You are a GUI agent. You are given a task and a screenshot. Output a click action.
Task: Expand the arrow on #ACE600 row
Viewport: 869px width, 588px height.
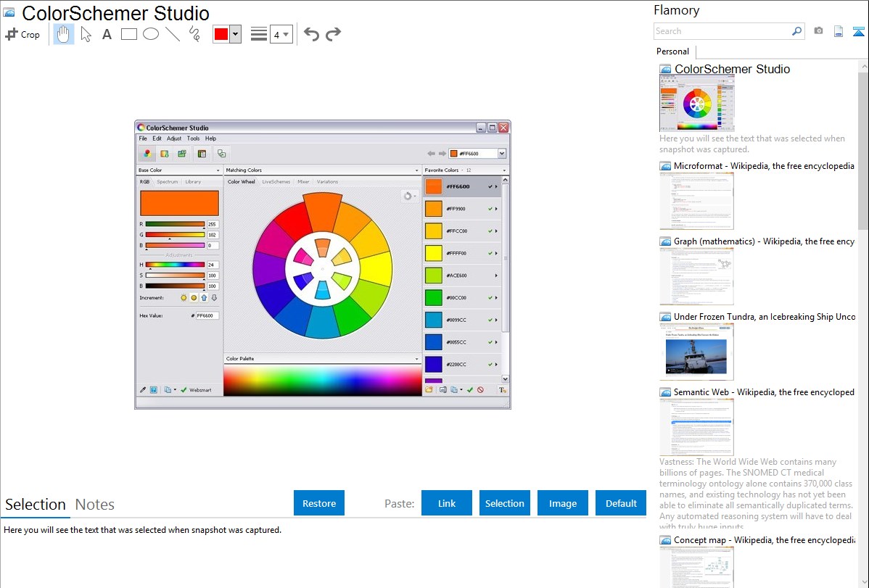496,276
